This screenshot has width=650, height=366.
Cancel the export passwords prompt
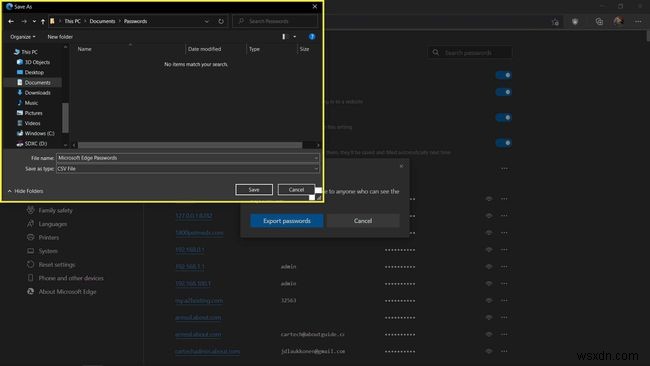(363, 221)
